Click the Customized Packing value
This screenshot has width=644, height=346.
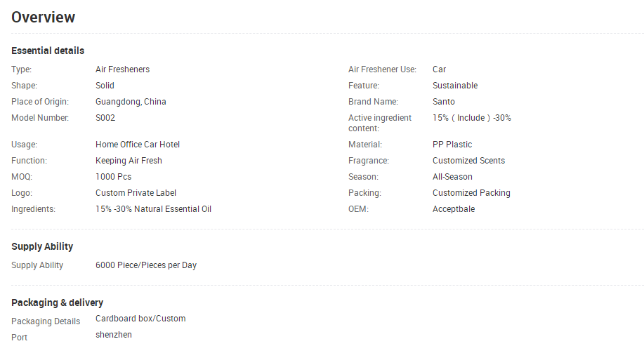click(x=471, y=193)
